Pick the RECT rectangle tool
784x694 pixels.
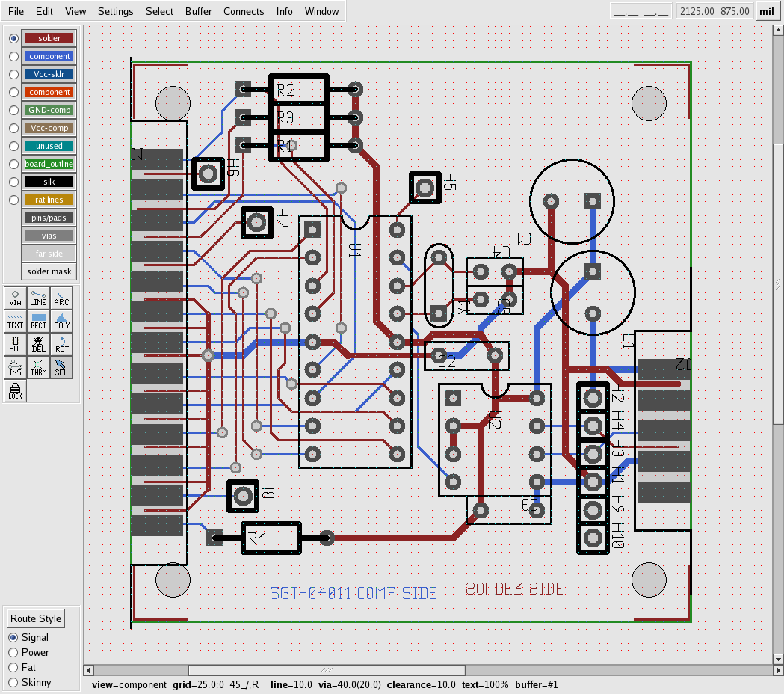tap(38, 322)
